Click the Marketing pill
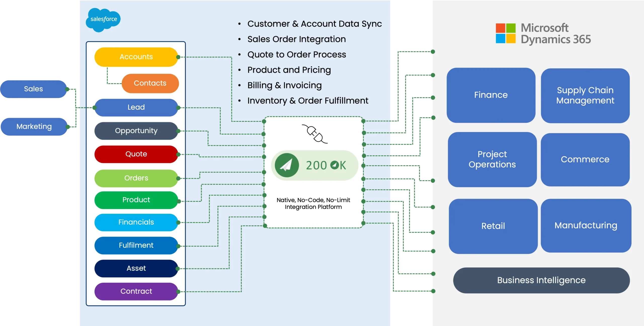Image resolution: width=644 pixels, height=326 pixels. click(x=34, y=127)
